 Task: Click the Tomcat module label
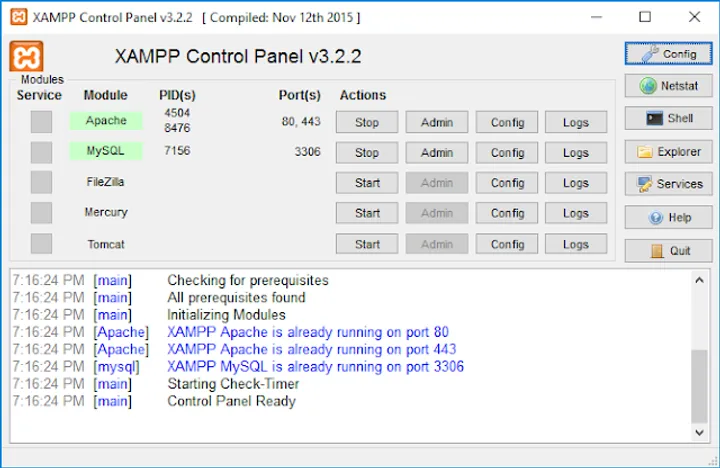[x=106, y=244]
